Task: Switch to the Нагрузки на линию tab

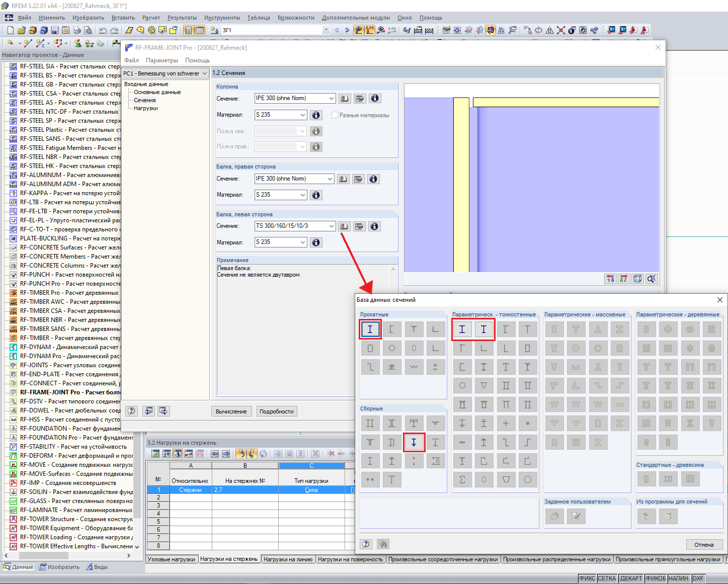Action: point(288,559)
